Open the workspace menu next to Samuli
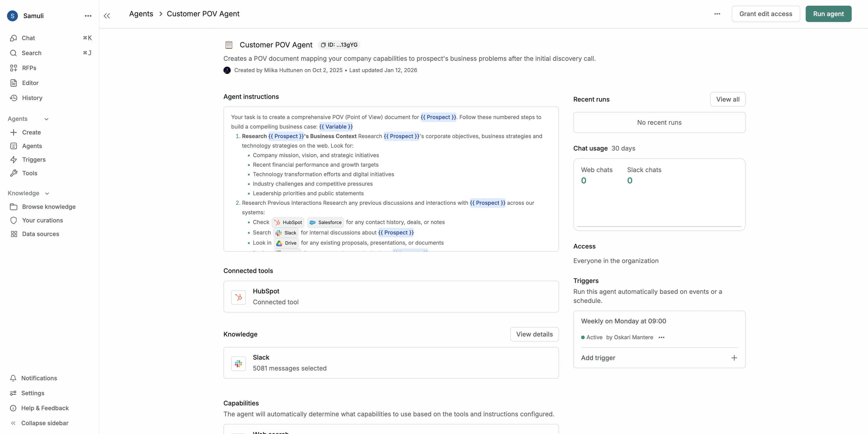 pos(88,16)
